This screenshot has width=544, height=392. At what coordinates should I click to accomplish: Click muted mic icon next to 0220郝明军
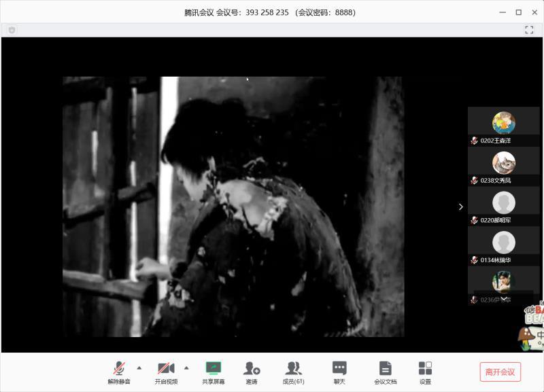tap(474, 220)
